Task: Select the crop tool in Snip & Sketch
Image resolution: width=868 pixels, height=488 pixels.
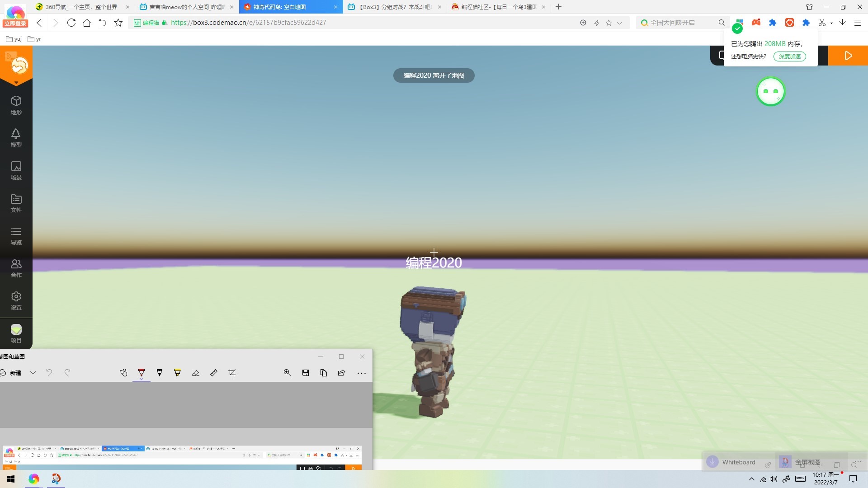Action: [232, 373]
